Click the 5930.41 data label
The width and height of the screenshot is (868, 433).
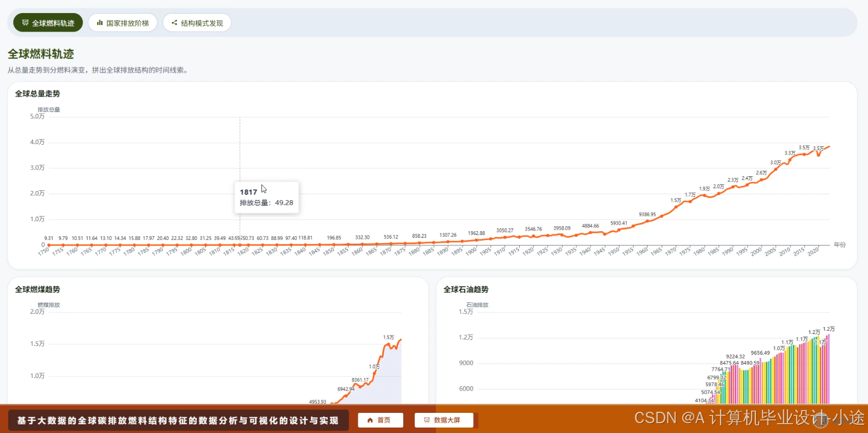pos(619,223)
